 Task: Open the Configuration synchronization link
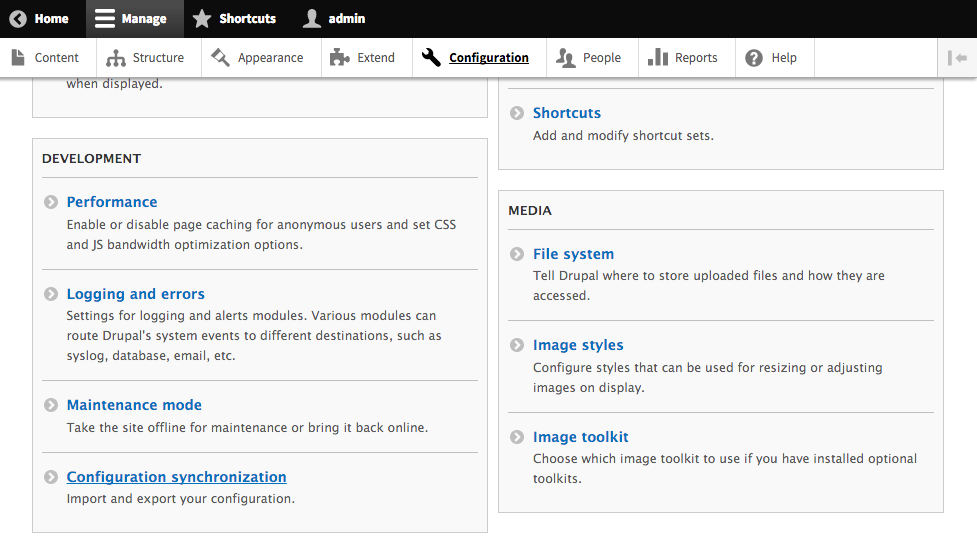coord(176,477)
